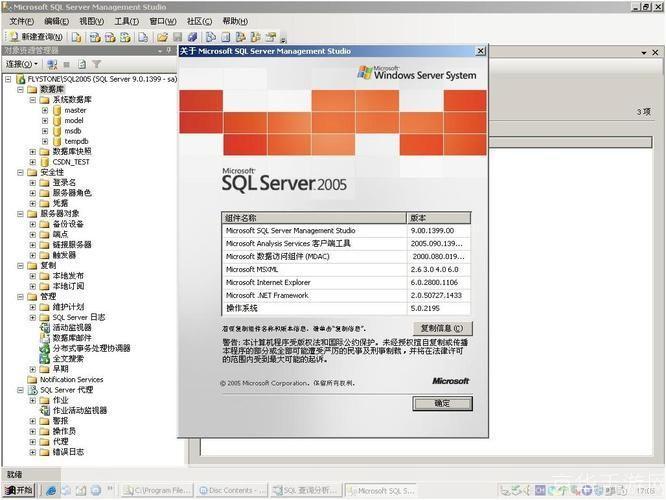Select the 数据库邮件 item
The width and height of the screenshot is (666, 500).
72,338
